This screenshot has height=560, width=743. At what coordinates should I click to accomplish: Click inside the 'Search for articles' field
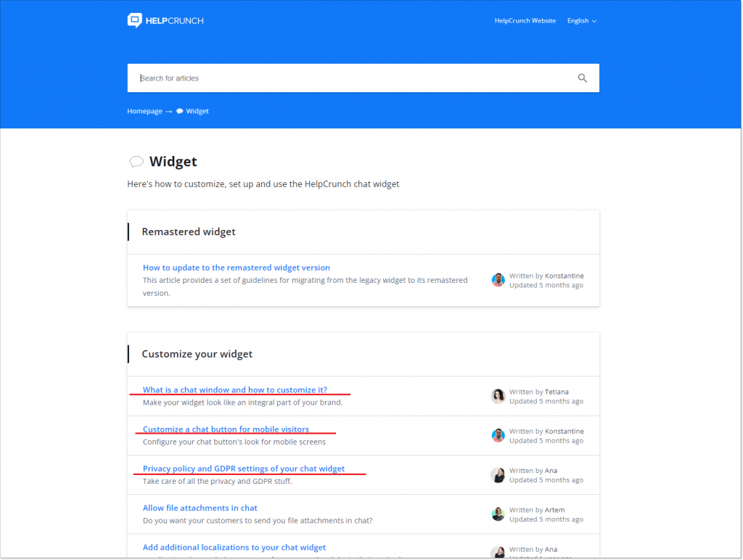pos(290,78)
